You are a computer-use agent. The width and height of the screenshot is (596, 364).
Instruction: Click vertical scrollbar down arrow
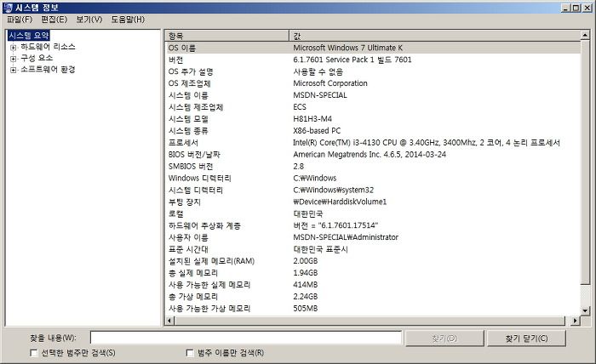click(585, 310)
